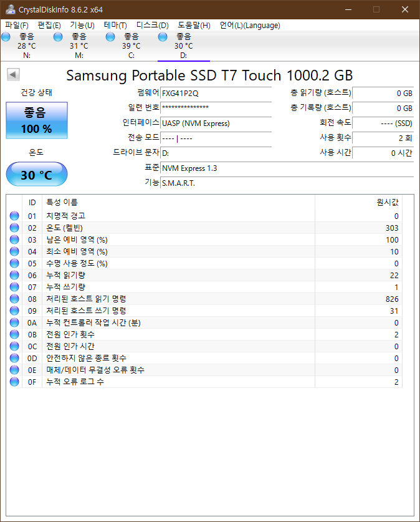The height and width of the screenshot is (522, 420).
Task: Click status orb for attribute 03 남은 예비 영역
Action: (x=14, y=239)
